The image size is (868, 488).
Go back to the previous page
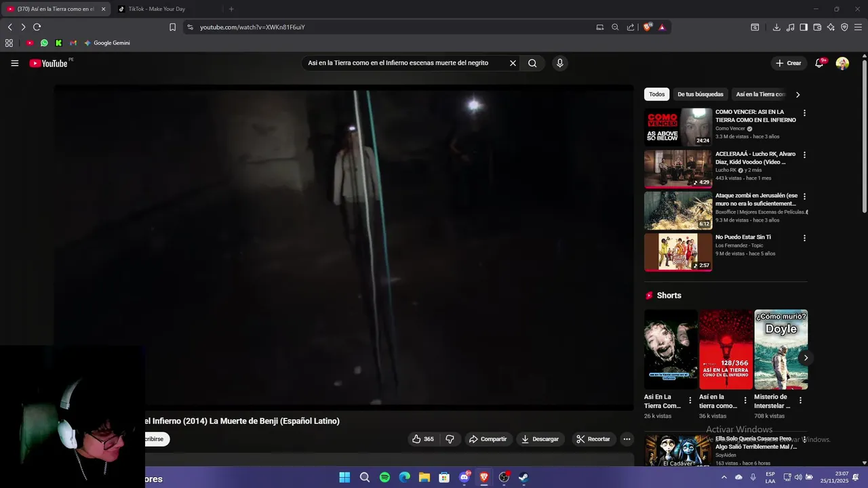tap(9, 27)
